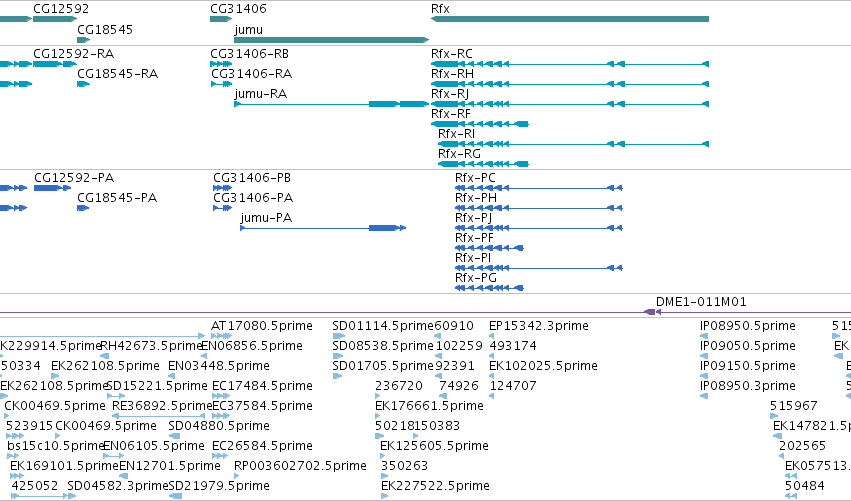Select the Rfx-RC transcript label
The height and width of the screenshot is (501, 851).
452,54
